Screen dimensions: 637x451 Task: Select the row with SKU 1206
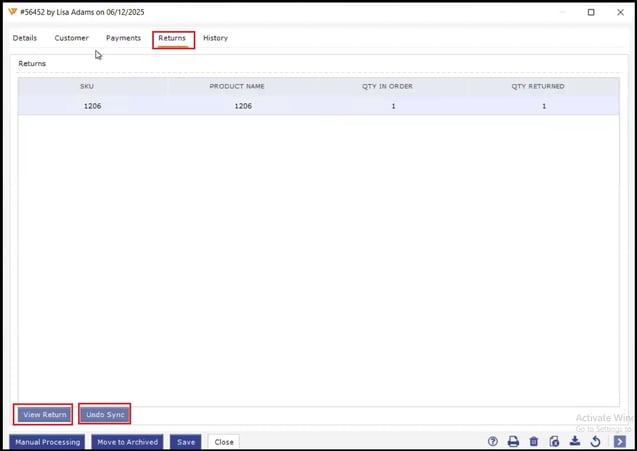click(318, 106)
